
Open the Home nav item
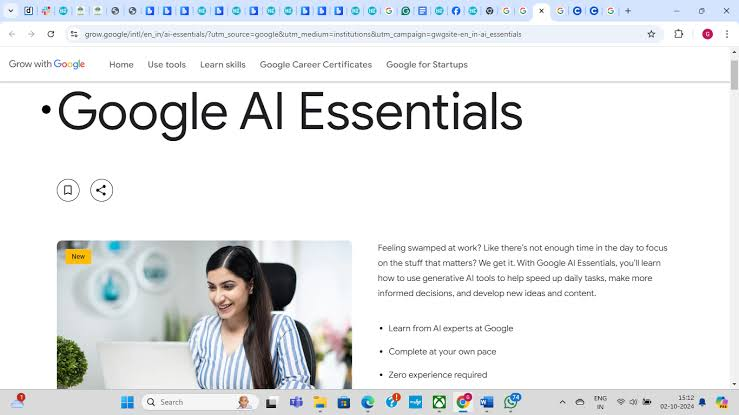coord(121,65)
